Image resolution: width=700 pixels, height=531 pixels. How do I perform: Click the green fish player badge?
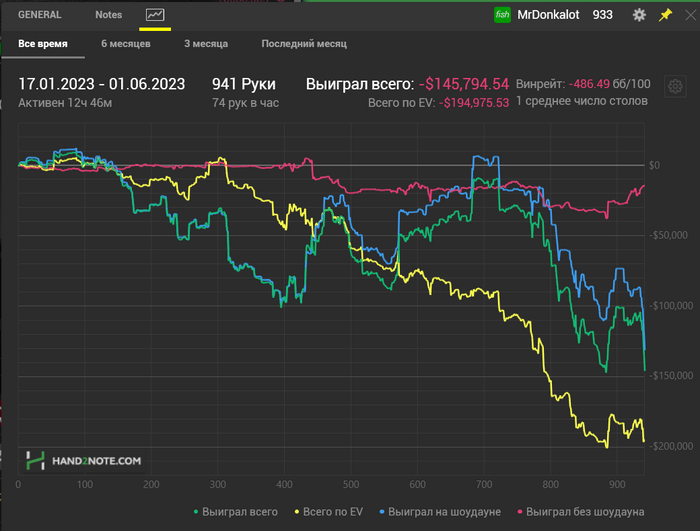pyautogui.click(x=502, y=15)
